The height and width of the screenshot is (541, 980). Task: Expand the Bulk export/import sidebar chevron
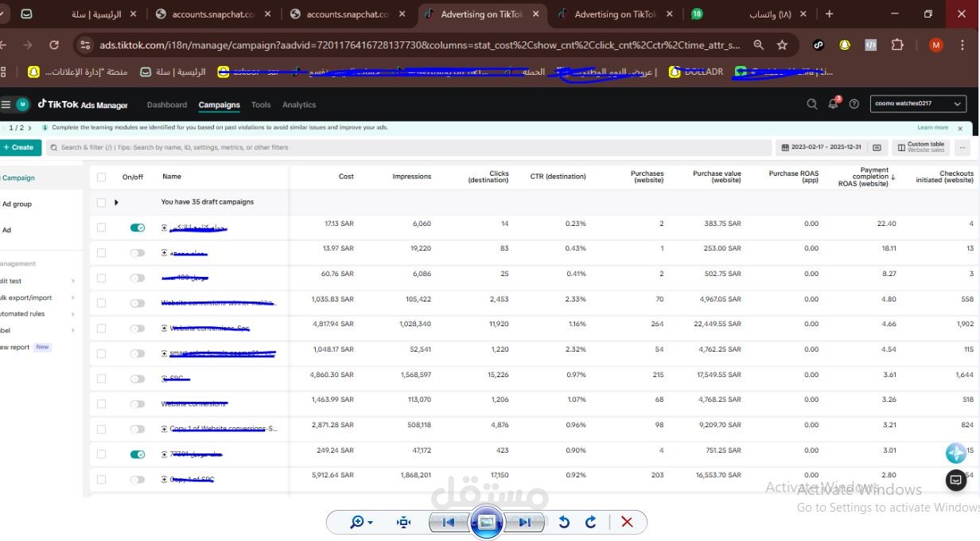pyautogui.click(x=72, y=298)
